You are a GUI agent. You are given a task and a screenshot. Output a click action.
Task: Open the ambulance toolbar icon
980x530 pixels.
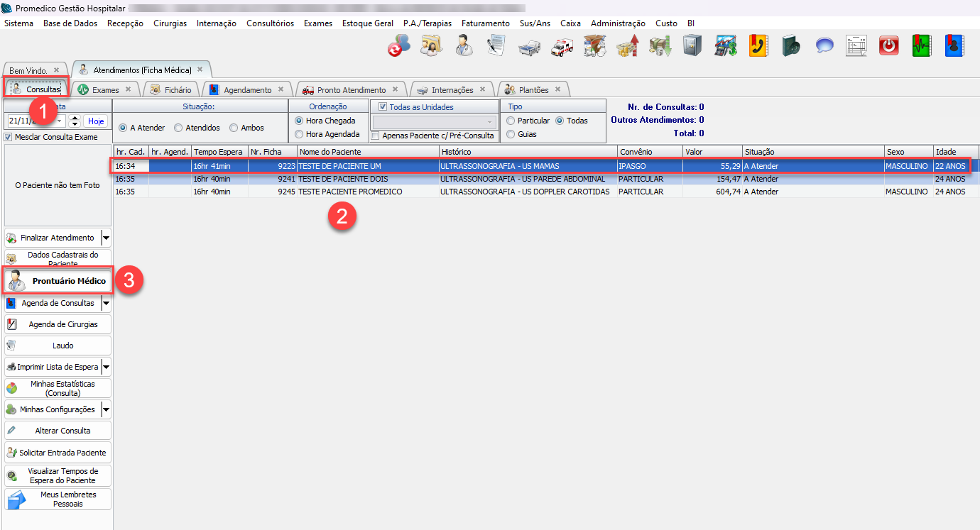[x=562, y=46]
